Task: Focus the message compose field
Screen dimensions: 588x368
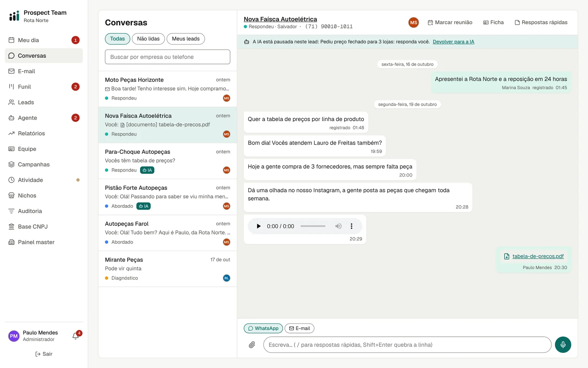Action: (x=407, y=345)
